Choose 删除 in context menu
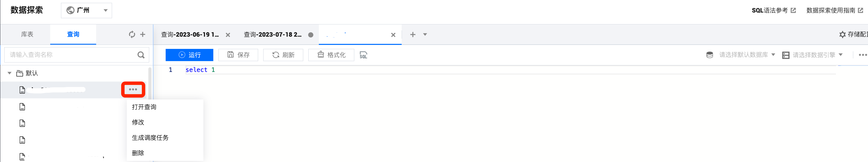 tap(138, 153)
